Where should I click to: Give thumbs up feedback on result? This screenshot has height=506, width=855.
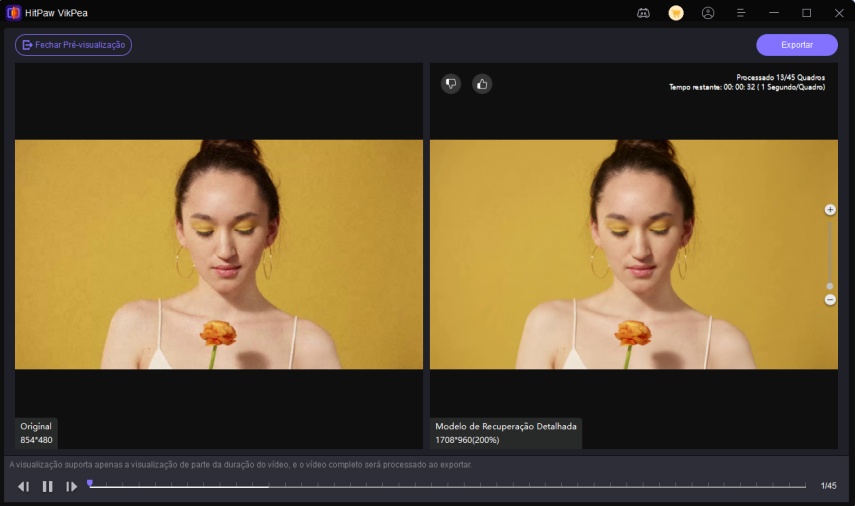coord(482,84)
